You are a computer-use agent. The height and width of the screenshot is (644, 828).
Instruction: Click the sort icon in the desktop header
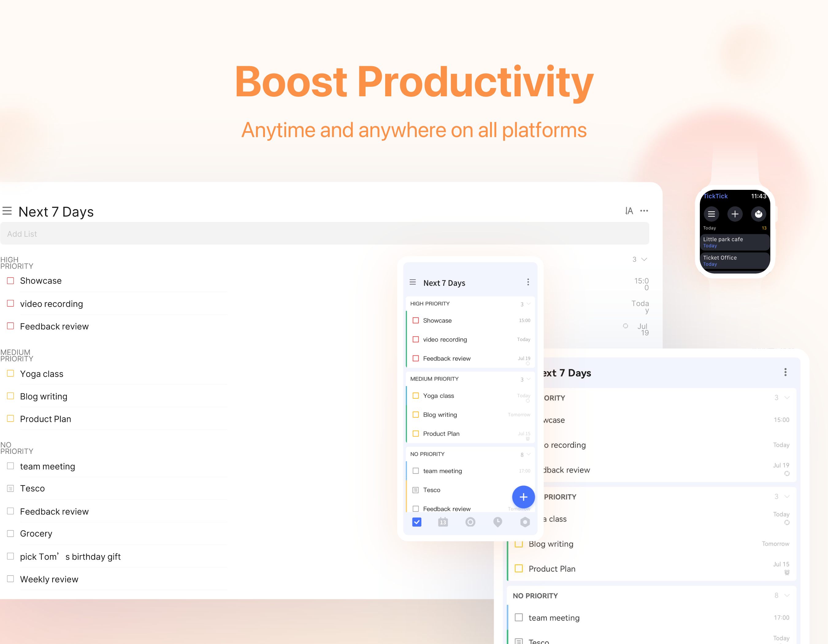click(x=629, y=211)
